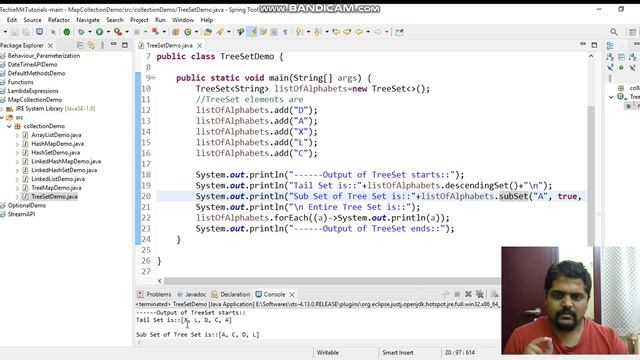Collapse TreeSetDemo class in Outline panel
The image size is (640, 360).
611,97
